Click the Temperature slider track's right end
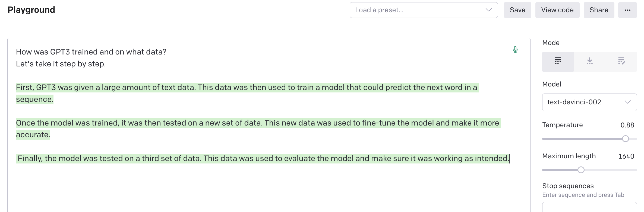Image resolution: width=644 pixels, height=212 pixels. [636, 139]
